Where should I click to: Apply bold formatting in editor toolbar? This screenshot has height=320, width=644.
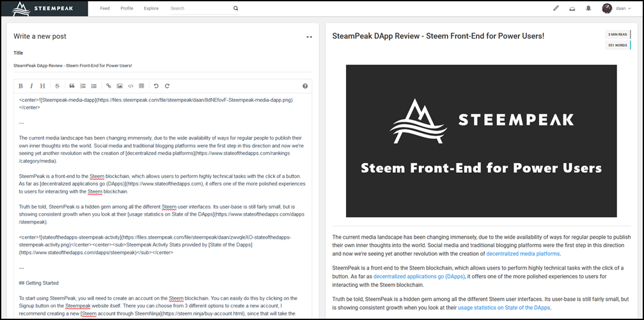point(20,86)
